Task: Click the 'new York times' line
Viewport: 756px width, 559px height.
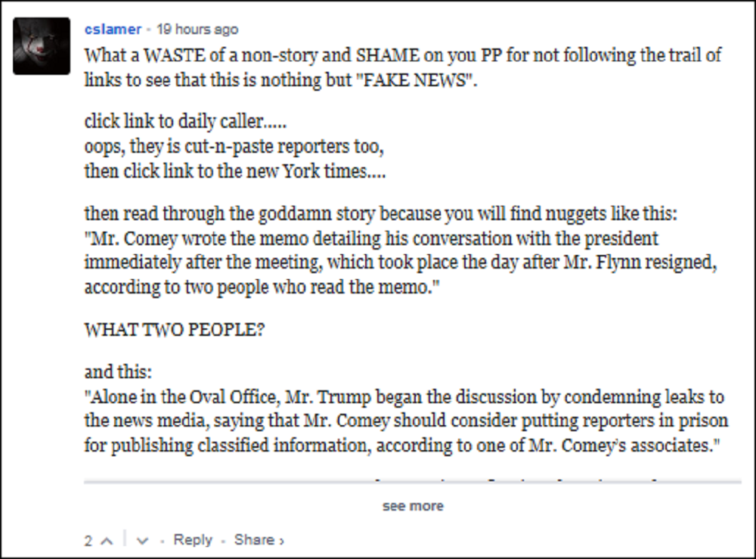Action: pos(235,171)
